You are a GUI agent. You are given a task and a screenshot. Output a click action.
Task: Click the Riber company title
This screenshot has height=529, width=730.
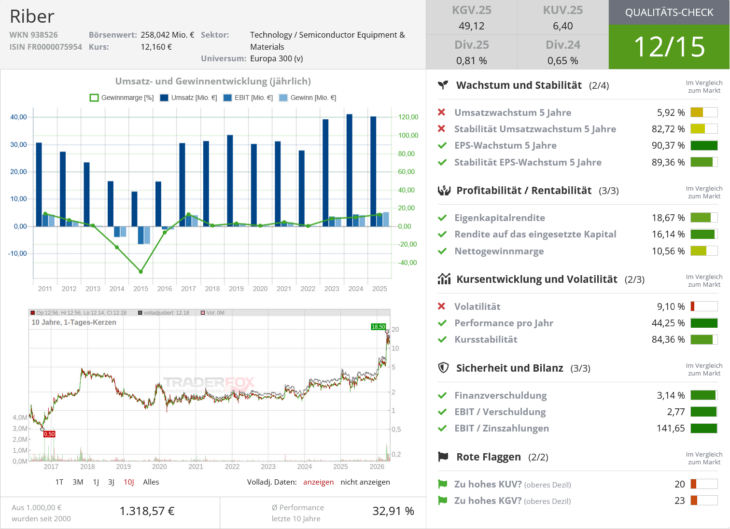(x=32, y=17)
